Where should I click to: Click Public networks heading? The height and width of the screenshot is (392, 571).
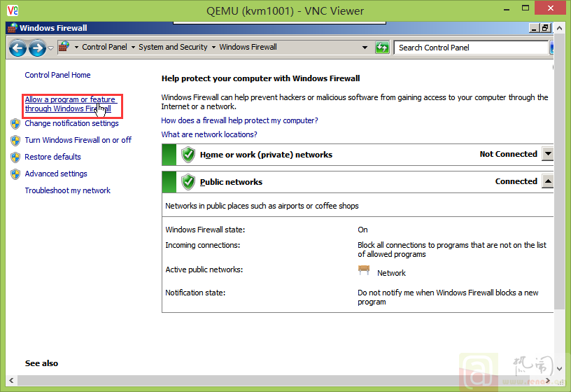tap(231, 182)
